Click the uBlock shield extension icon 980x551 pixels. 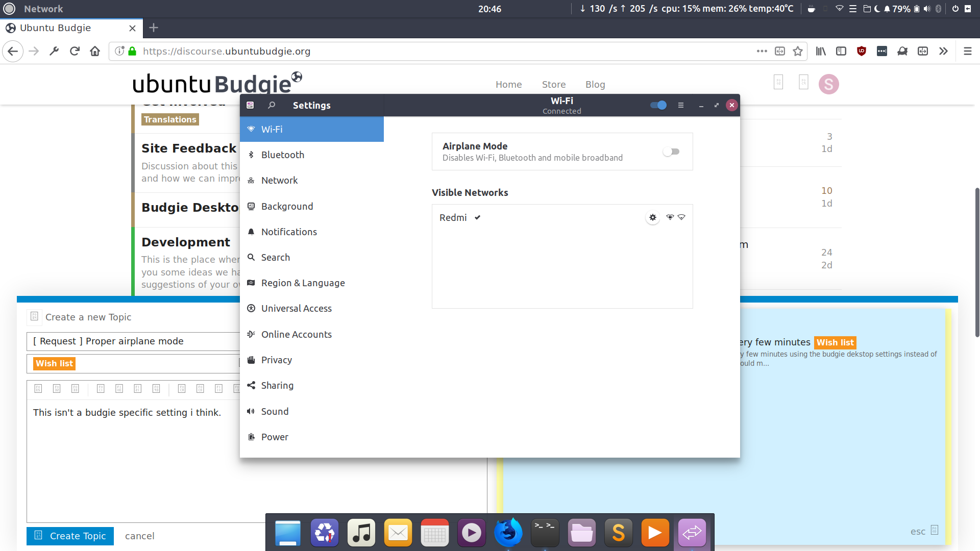[862, 51]
